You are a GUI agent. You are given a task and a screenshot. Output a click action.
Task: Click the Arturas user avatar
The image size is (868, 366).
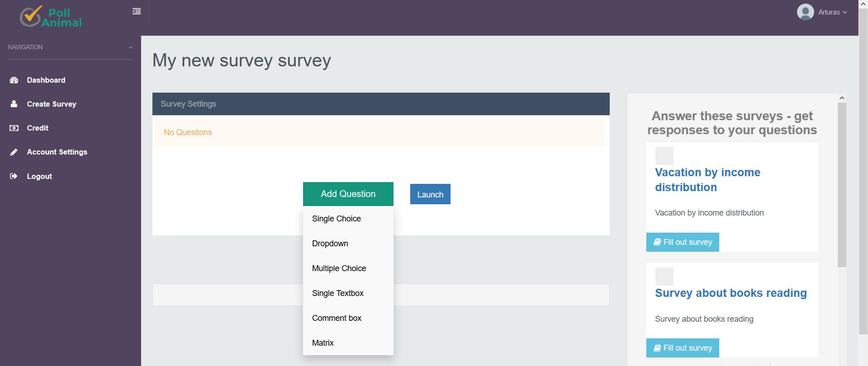(x=805, y=12)
